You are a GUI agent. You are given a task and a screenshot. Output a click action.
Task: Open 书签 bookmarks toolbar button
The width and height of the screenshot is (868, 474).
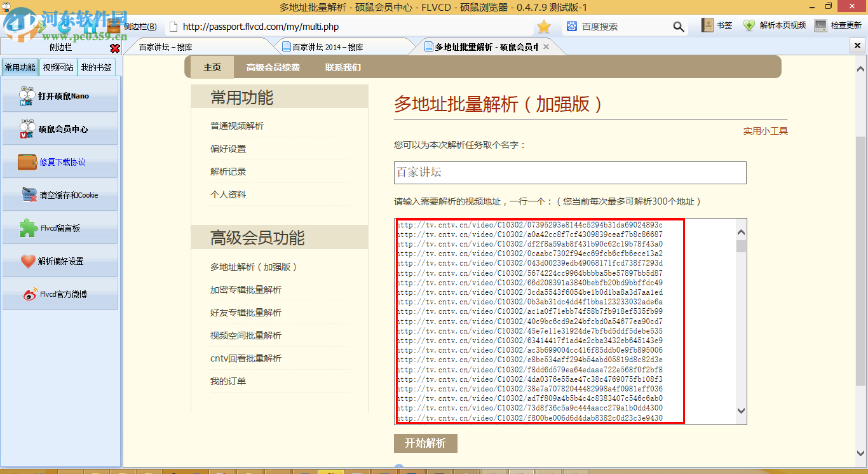[717, 25]
